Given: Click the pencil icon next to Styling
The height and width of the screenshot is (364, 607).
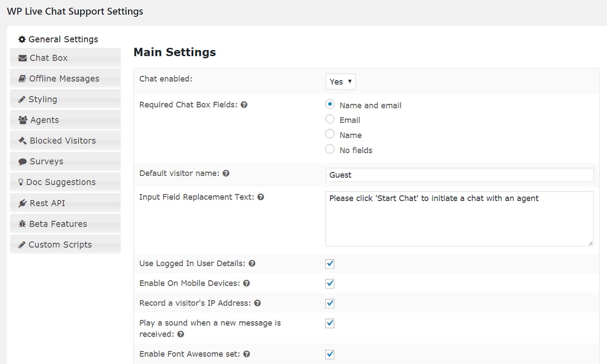Looking at the screenshot, I should pos(22,99).
